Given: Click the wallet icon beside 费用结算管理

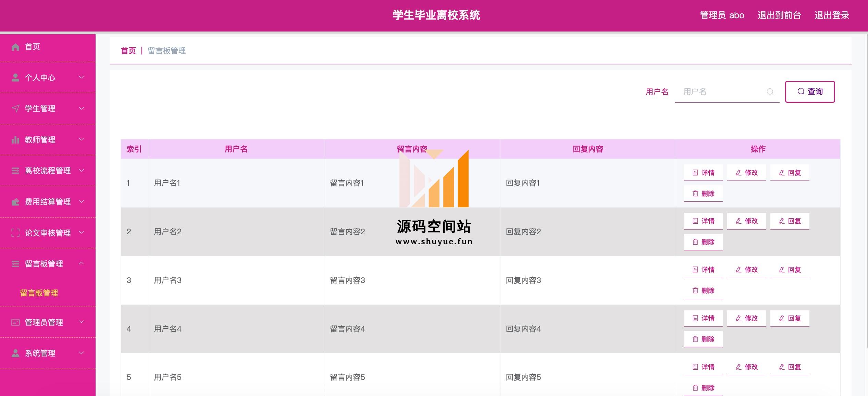Looking at the screenshot, I should pos(15,202).
